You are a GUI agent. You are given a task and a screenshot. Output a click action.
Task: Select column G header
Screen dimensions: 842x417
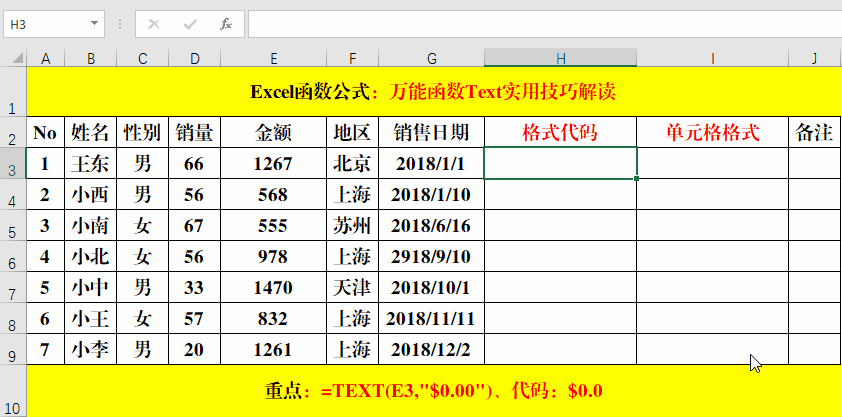[x=431, y=58]
